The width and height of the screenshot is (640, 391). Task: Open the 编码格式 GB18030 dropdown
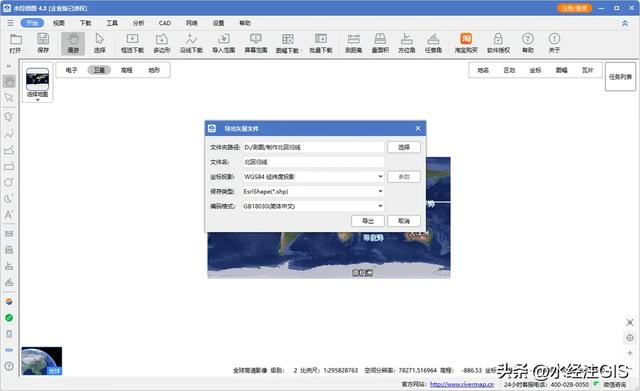[x=380, y=206]
